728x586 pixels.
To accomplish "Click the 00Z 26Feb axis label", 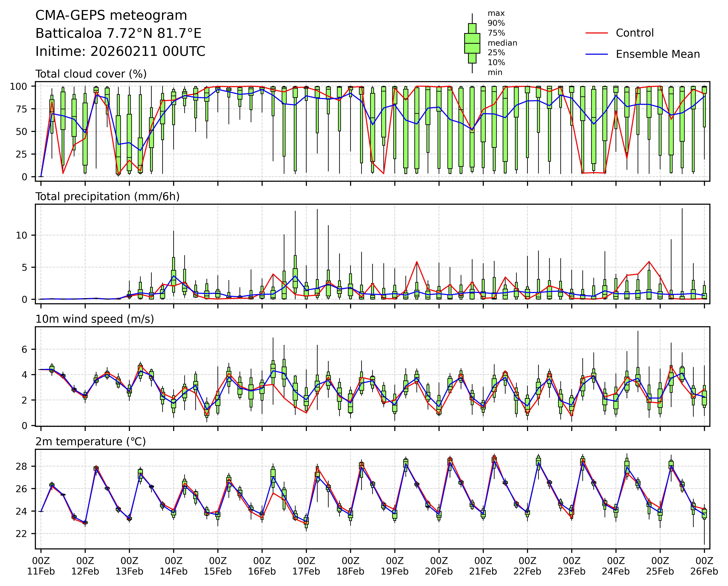I will click(x=704, y=566).
